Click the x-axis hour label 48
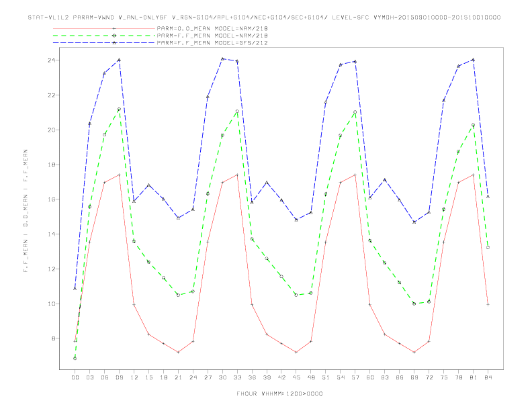This screenshot has width=532, height=411. pos(311,377)
